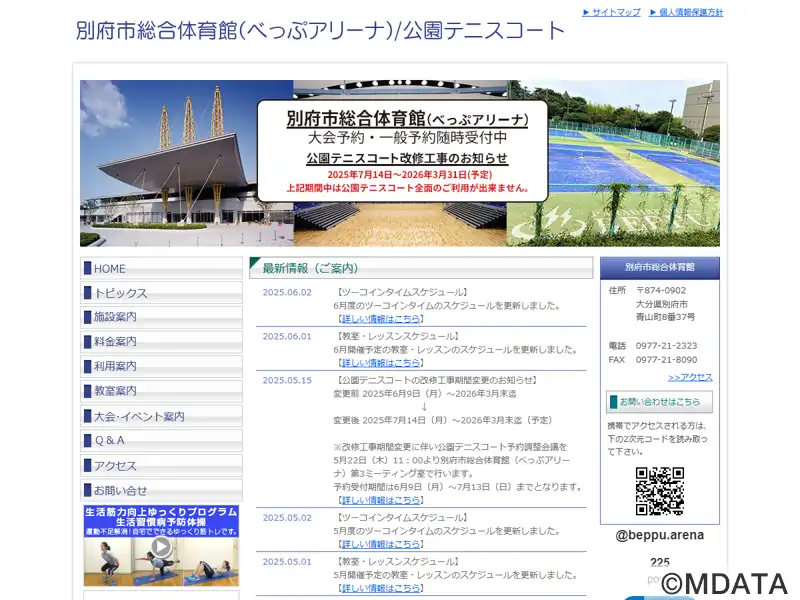Open the 個人情報保護方針 link
The image size is (800, 600).
(x=686, y=12)
